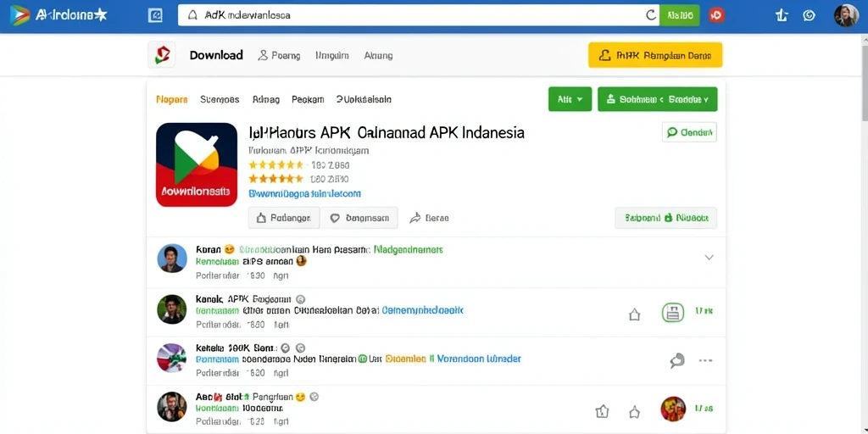868x434 pixels.
Task: Click the share arrow Berae button
Action: [x=429, y=218]
